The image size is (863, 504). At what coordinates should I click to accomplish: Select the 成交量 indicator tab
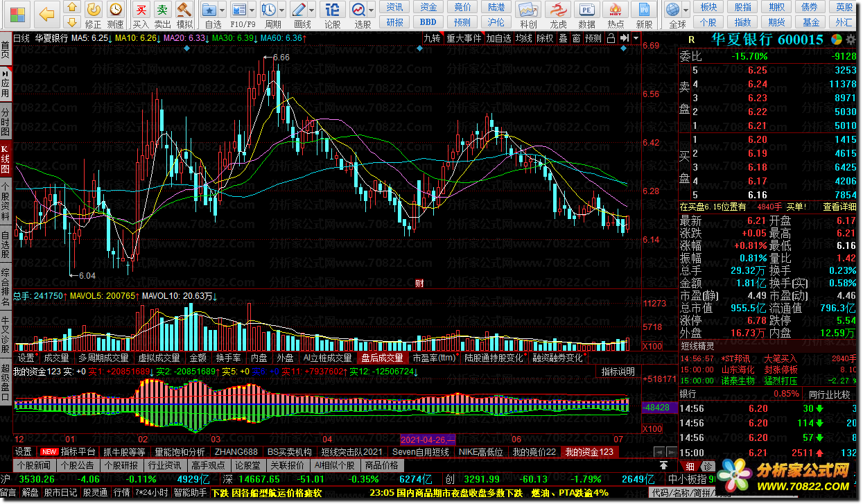click(x=56, y=358)
